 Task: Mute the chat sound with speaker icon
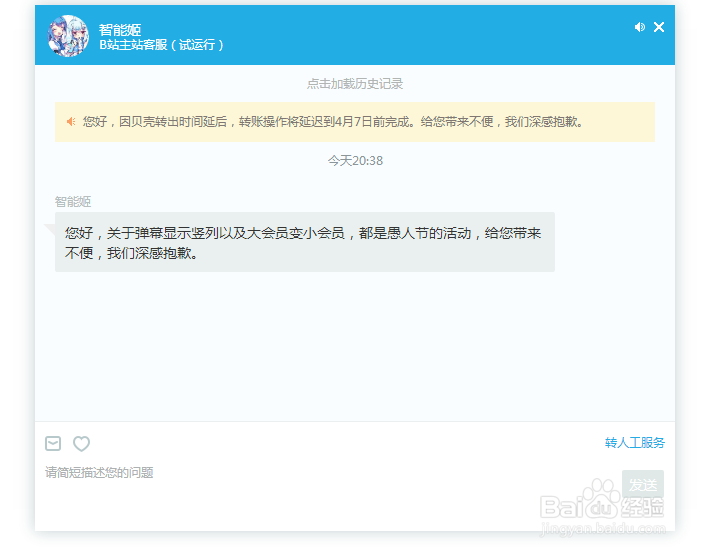coord(639,27)
